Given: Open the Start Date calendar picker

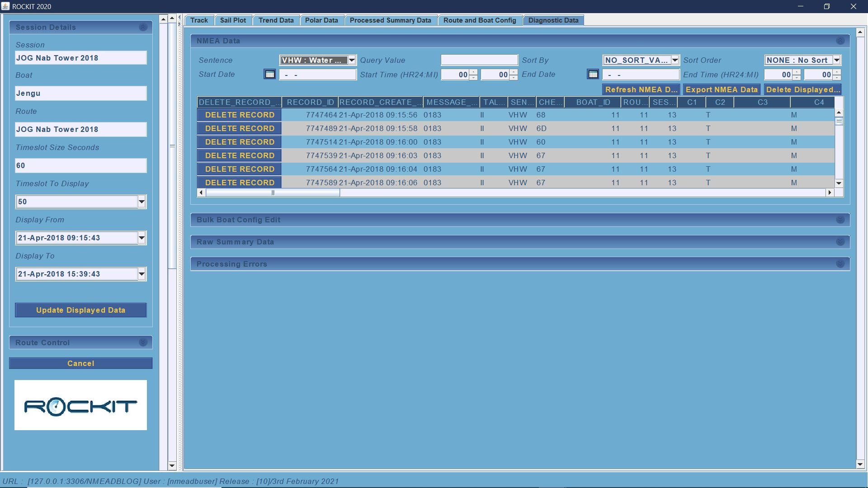Looking at the screenshot, I should point(269,74).
